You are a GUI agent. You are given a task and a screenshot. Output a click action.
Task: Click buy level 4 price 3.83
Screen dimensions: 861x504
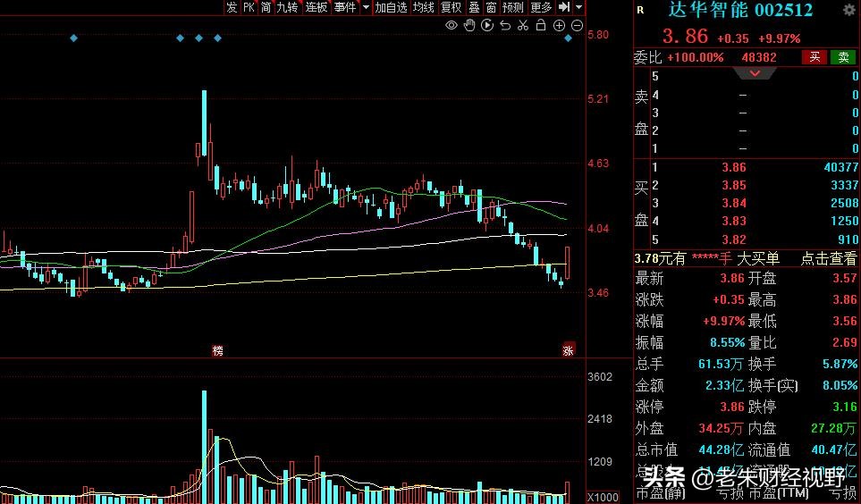point(734,222)
